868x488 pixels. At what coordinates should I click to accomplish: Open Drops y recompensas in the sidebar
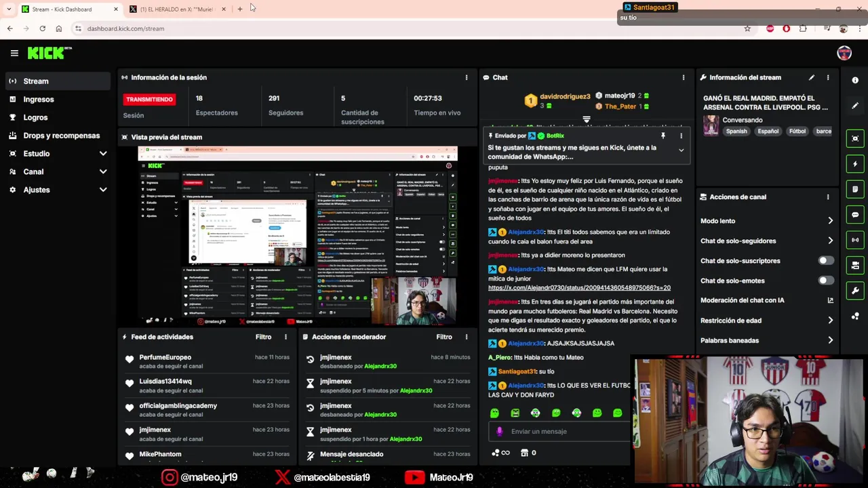pyautogui.click(x=57, y=136)
